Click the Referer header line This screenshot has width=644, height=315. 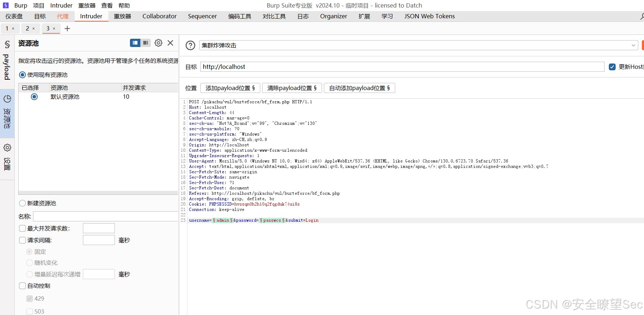[264, 193]
